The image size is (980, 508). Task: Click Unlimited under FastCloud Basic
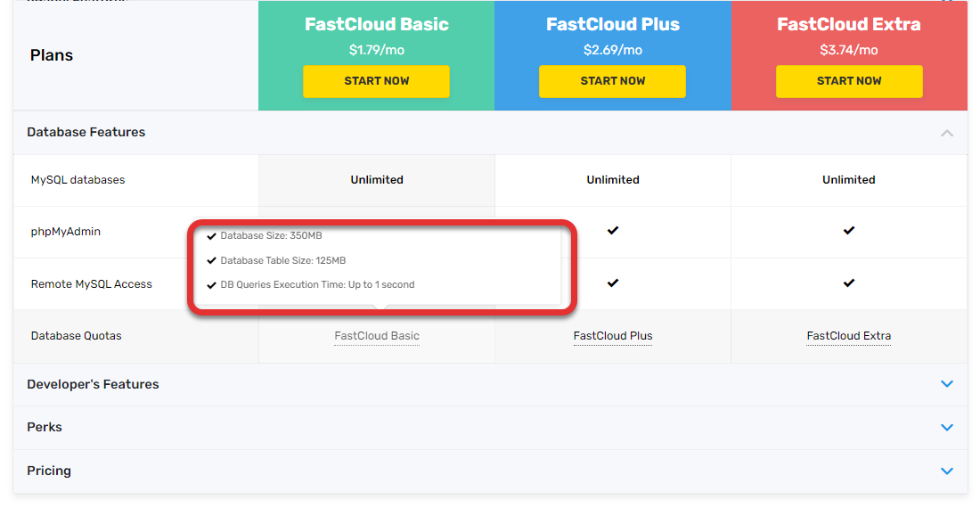(x=377, y=180)
